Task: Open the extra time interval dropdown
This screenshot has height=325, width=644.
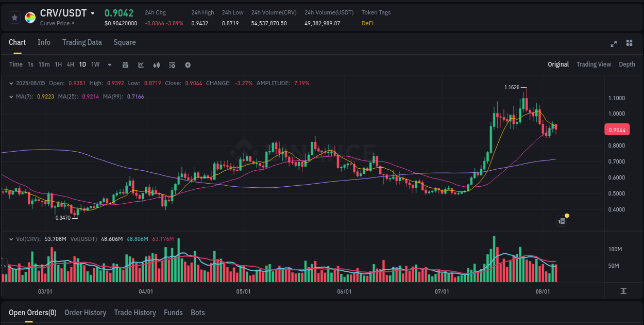Action: pos(109,65)
